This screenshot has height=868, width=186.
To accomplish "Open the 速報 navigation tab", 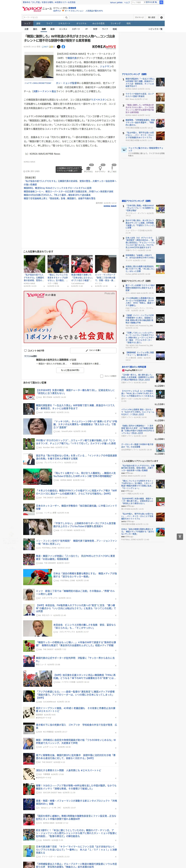I will pos(38,24).
